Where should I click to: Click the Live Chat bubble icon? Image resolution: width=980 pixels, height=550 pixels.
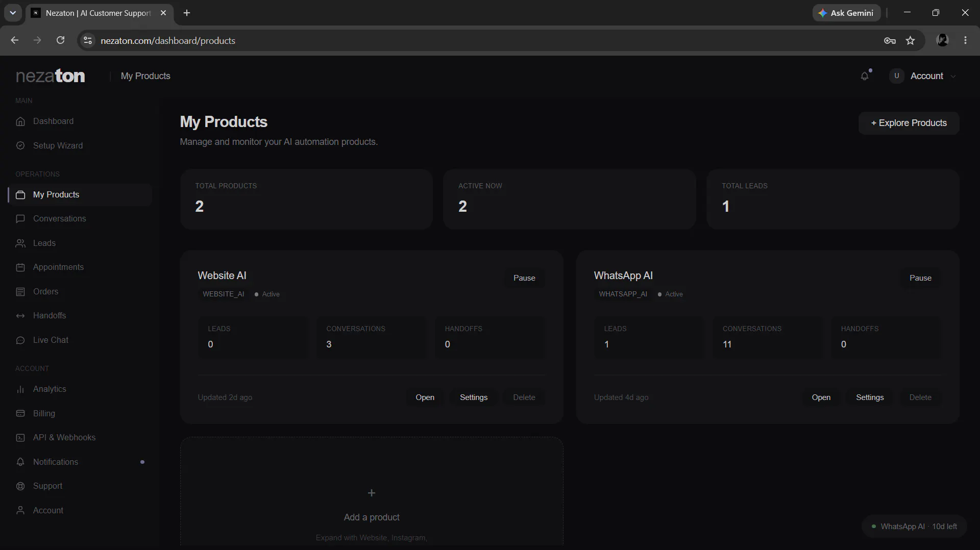(x=20, y=340)
